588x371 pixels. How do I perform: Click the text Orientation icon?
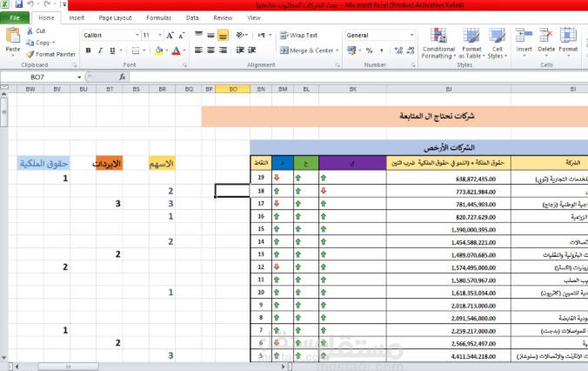coord(240,35)
